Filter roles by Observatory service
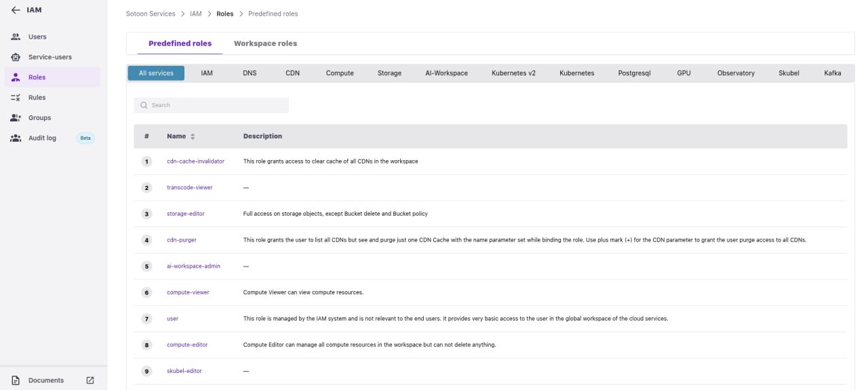 (736, 73)
